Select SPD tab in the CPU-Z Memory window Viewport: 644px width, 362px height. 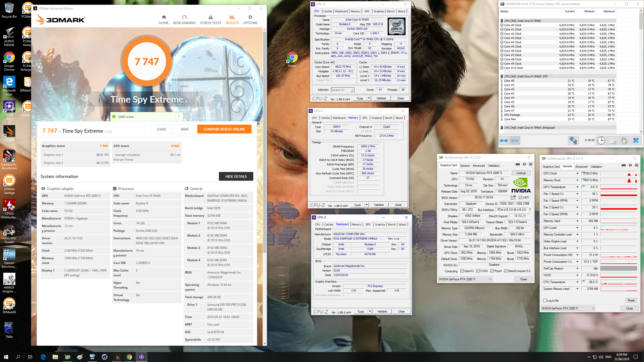[365, 118]
